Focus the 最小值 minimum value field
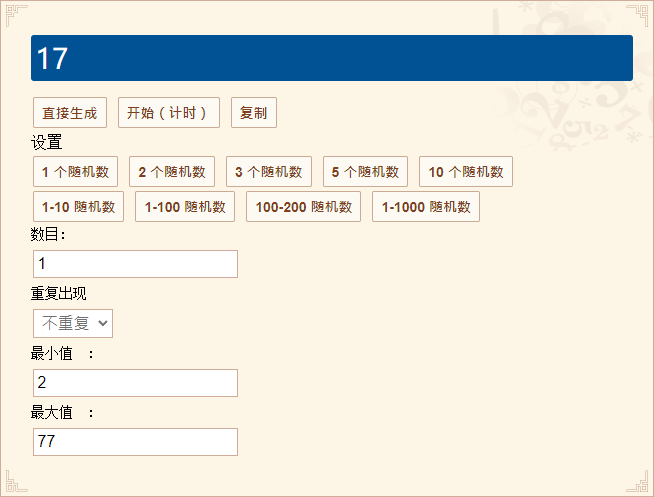 pyautogui.click(x=135, y=383)
